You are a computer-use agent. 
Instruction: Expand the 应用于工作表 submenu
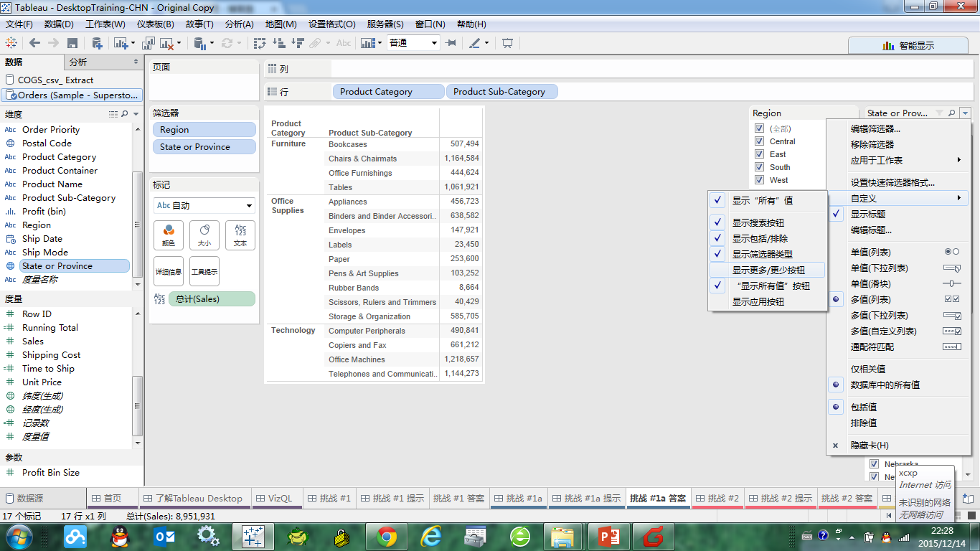click(898, 160)
